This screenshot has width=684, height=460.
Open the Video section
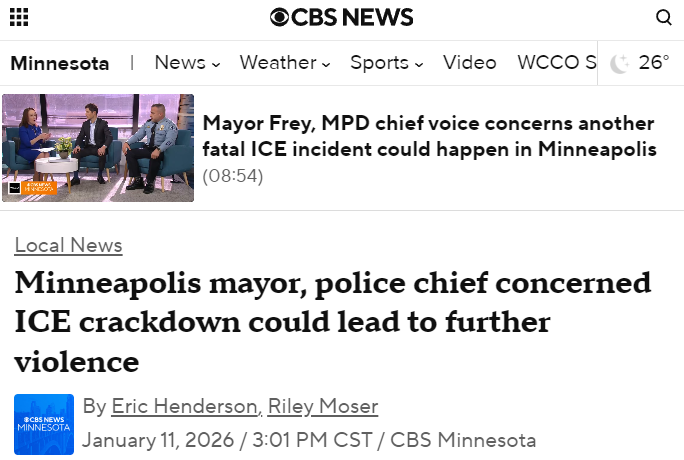pyautogui.click(x=469, y=63)
